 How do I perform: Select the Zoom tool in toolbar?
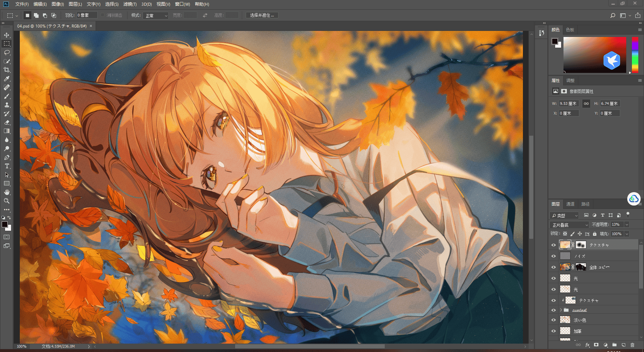7,201
